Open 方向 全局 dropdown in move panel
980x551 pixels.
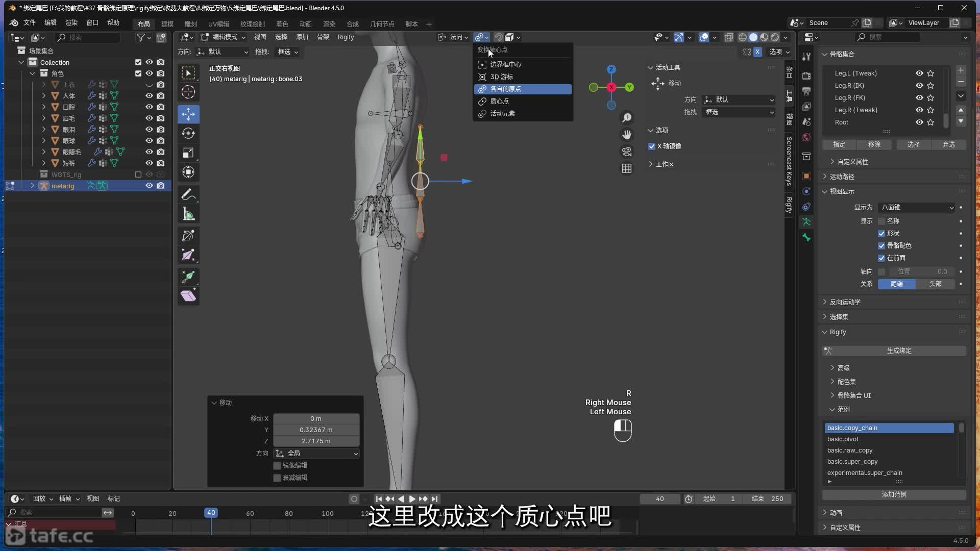316,454
